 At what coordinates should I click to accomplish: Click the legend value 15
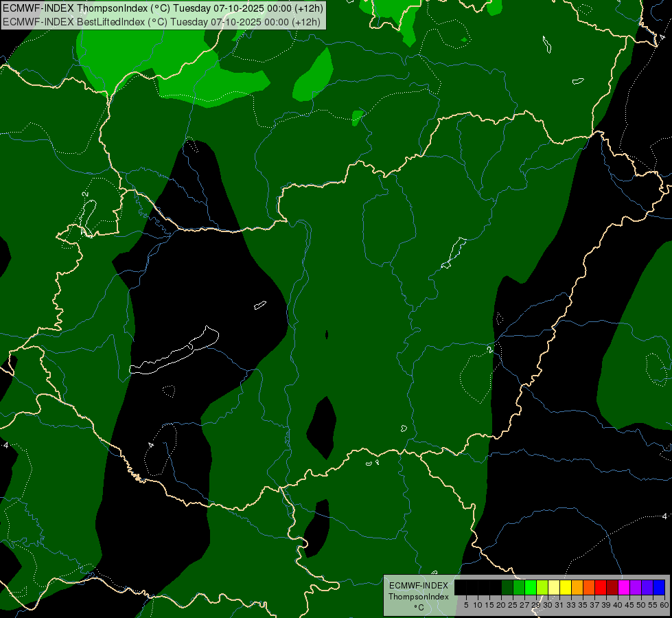[x=489, y=605]
